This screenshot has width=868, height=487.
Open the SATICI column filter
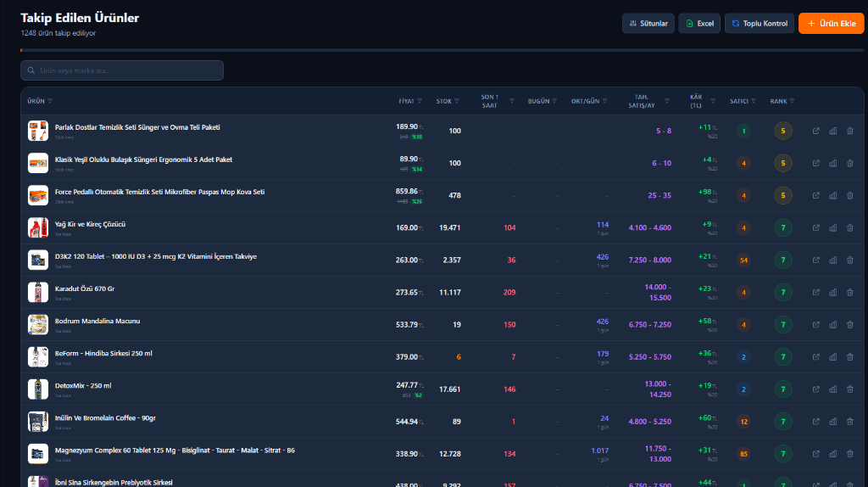(x=753, y=101)
